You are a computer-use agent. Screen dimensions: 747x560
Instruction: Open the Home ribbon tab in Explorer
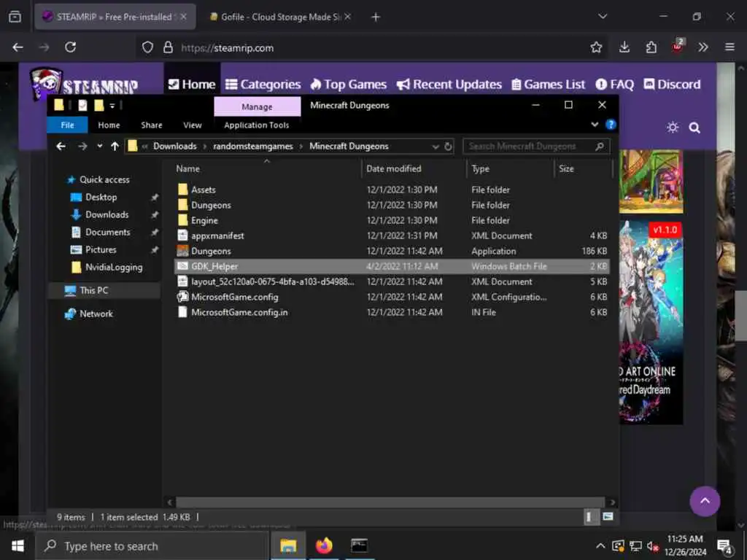[x=109, y=125]
